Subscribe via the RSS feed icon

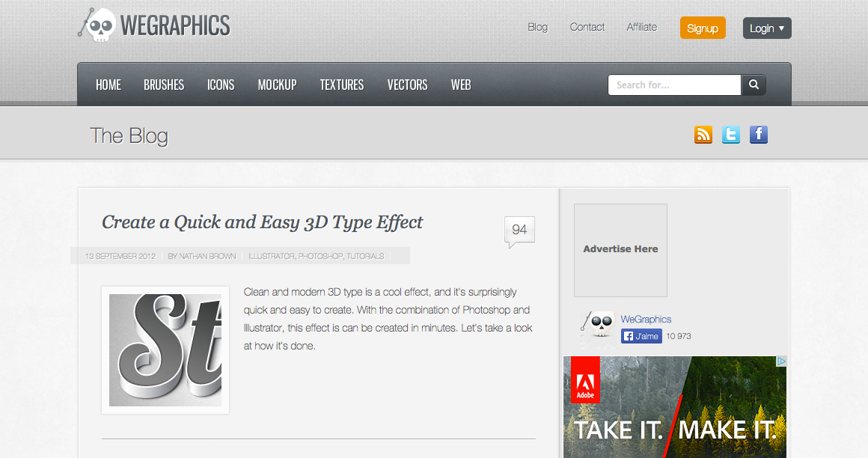[x=703, y=135]
